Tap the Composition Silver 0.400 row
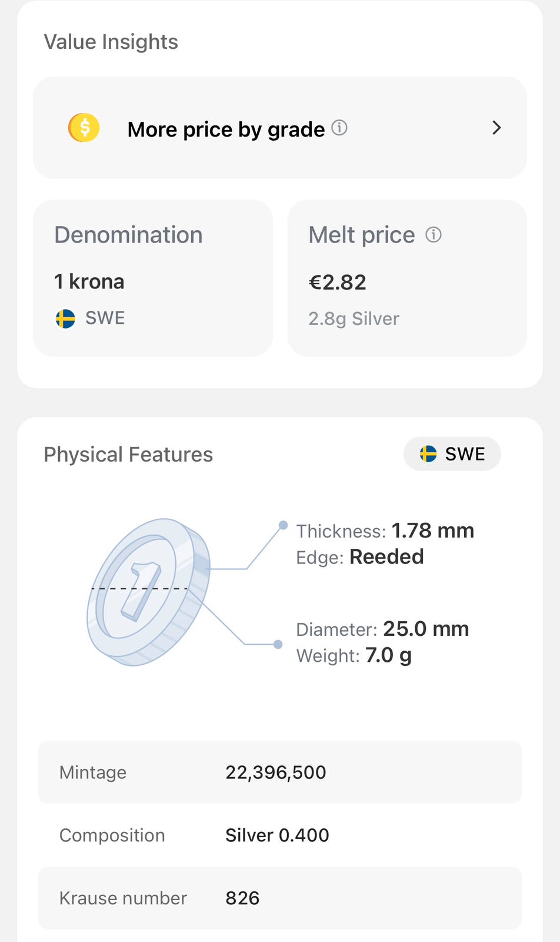The image size is (560, 942). (280, 835)
